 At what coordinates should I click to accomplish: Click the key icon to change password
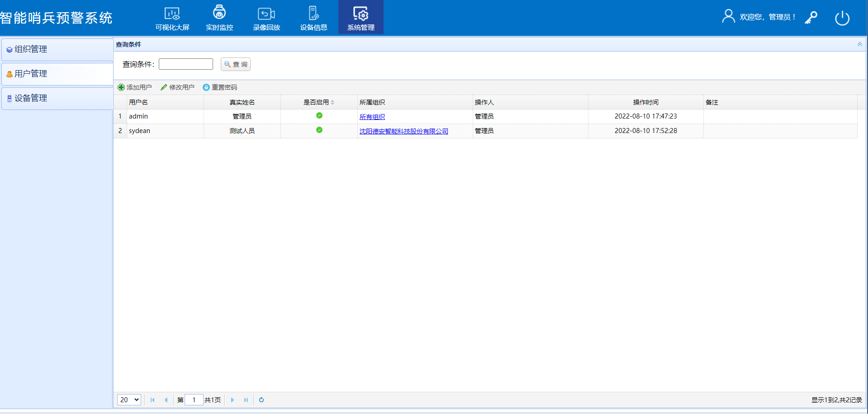[811, 18]
